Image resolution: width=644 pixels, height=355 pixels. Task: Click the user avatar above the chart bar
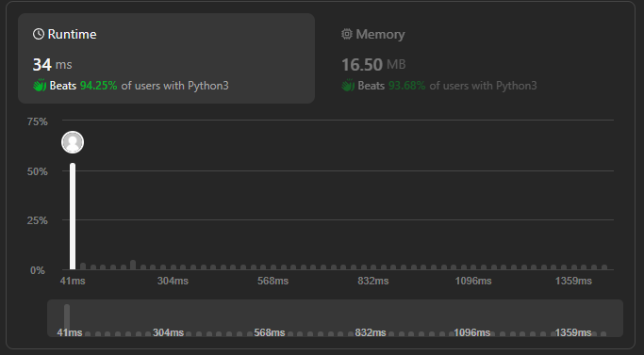[73, 142]
